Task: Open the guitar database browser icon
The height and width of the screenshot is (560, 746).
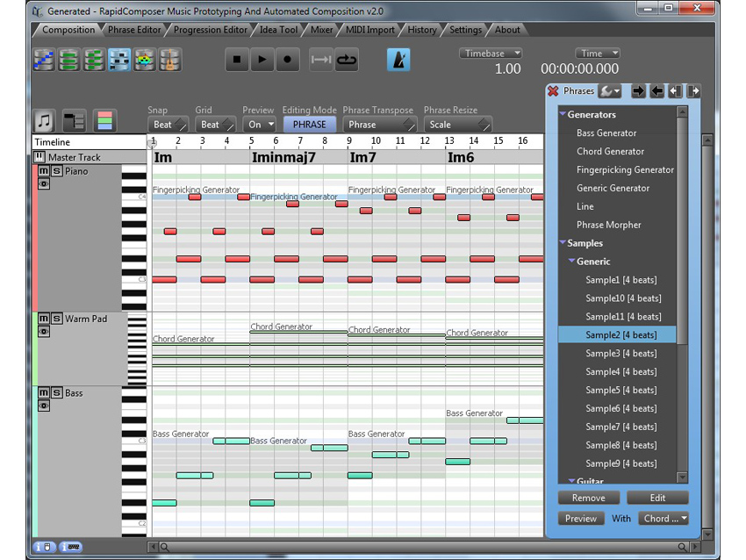Action: point(170,60)
